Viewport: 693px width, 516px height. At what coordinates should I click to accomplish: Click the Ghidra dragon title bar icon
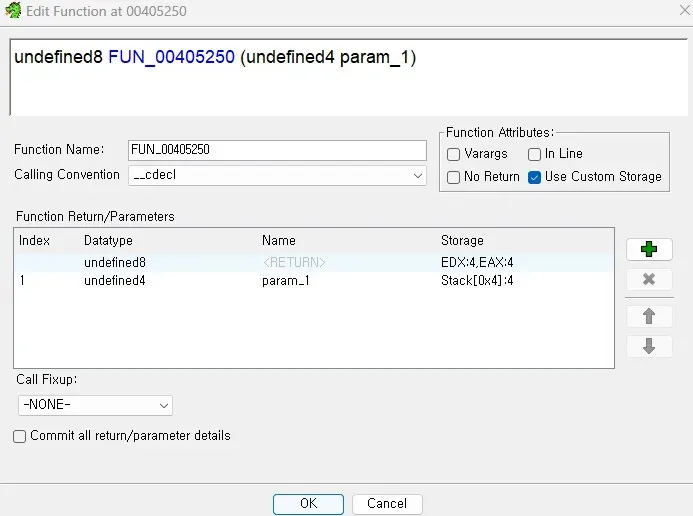click(13, 11)
